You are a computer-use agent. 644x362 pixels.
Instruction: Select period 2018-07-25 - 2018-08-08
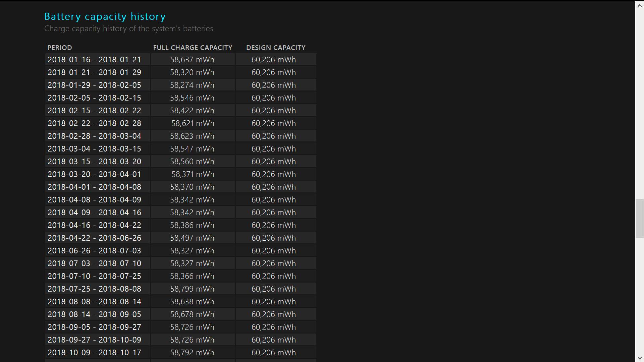94,289
